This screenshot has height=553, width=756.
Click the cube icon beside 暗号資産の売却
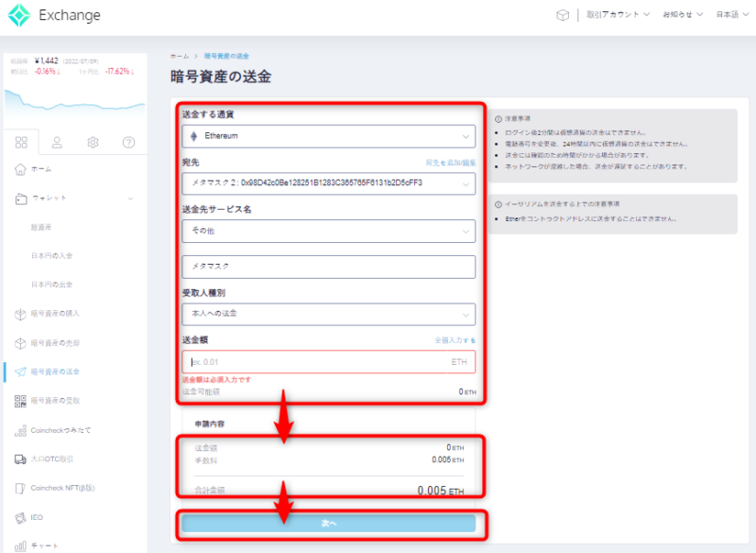coord(20,343)
